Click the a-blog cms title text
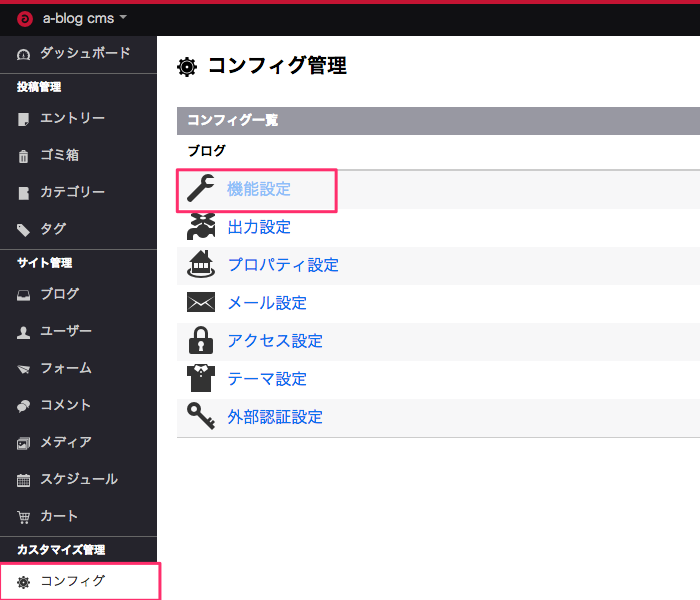700x600 pixels. pyautogui.click(x=78, y=18)
